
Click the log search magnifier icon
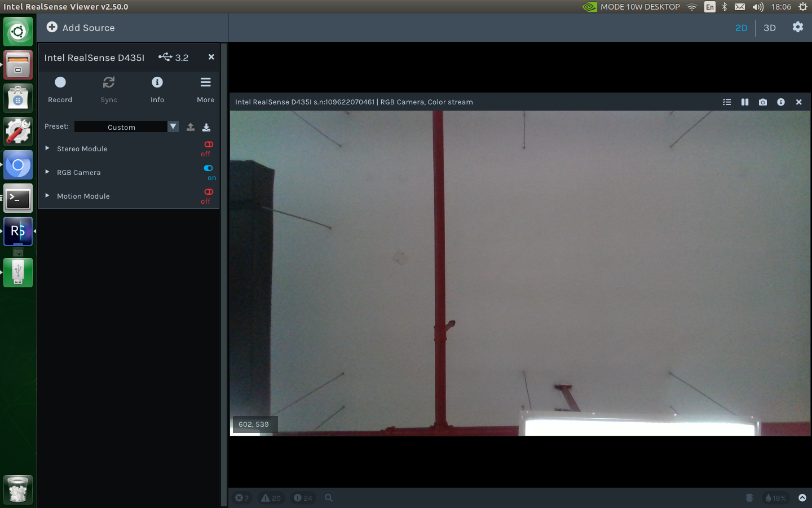point(329,498)
